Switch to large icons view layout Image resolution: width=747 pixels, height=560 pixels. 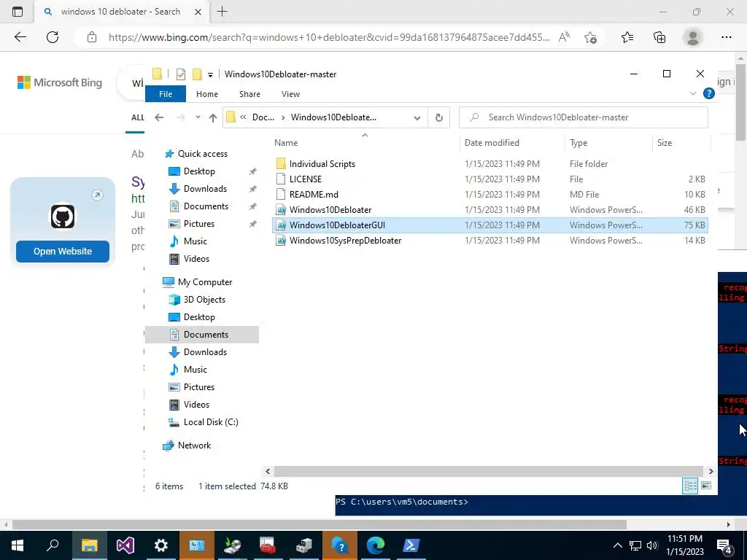[706, 486]
